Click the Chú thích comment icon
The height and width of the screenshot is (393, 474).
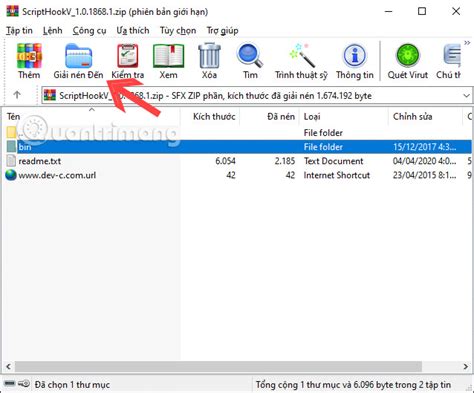click(452, 56)
